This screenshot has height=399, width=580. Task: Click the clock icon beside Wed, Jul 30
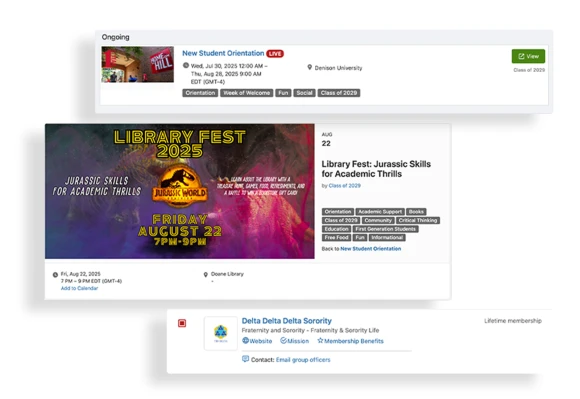pyautogui.click(x=186, y=65)
